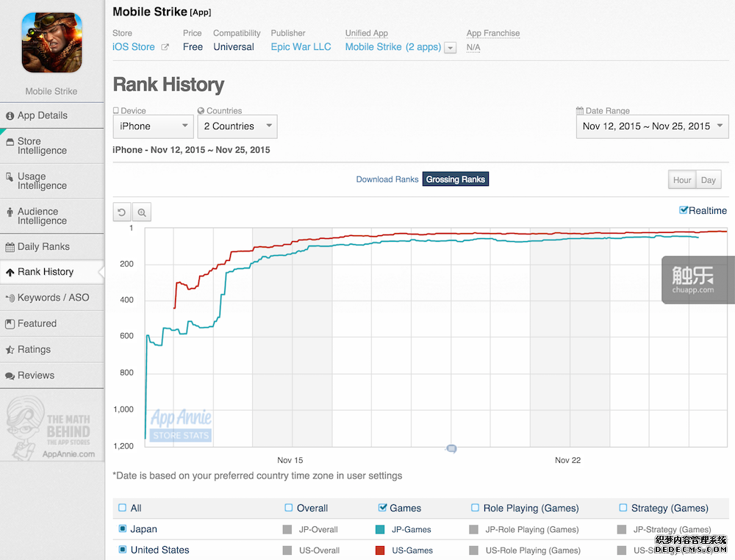Open the Reviews section
Viewport: 735px width, 560px height.
point(51,376)
